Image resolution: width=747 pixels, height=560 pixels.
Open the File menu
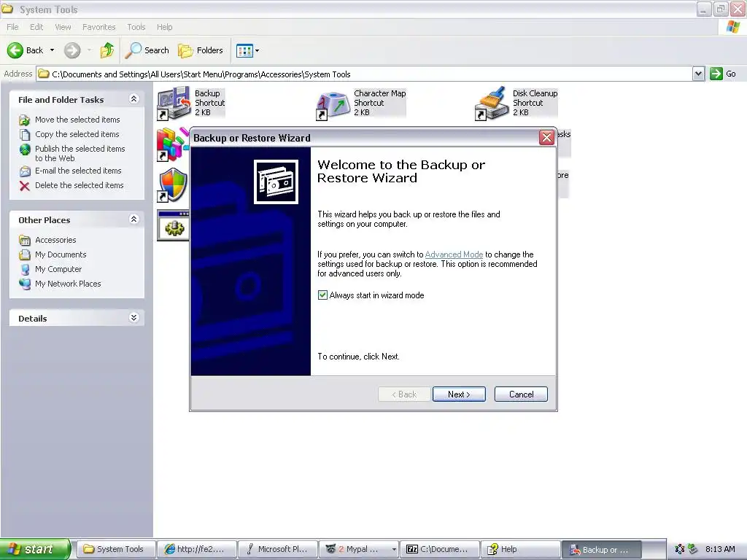pyautogui.click(x=13, y=27)
